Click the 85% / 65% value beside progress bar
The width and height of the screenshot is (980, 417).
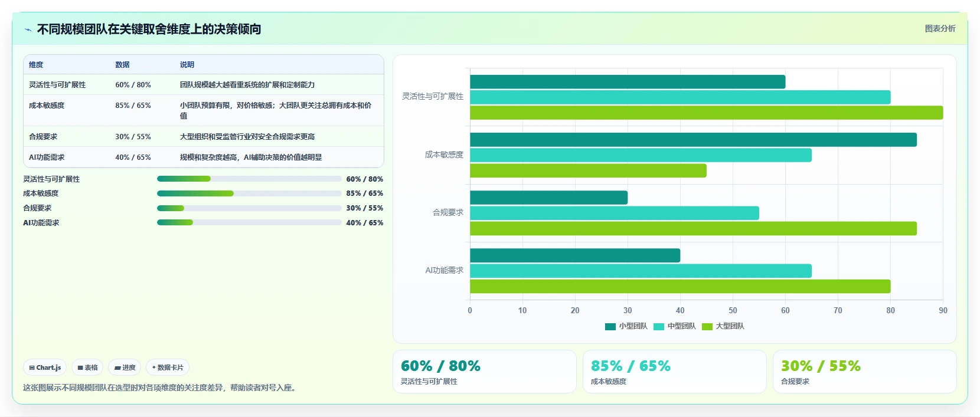click(x=365, y=193)
